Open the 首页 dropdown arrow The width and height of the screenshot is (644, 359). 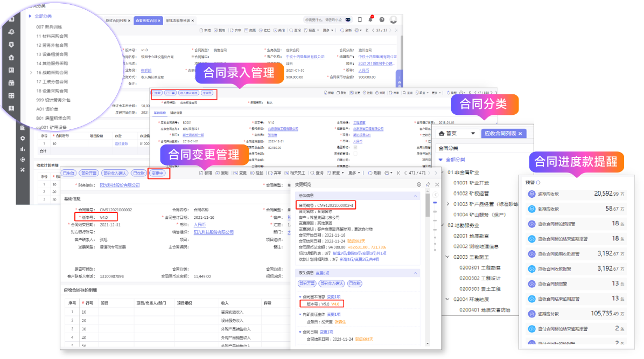click(473, 133)
